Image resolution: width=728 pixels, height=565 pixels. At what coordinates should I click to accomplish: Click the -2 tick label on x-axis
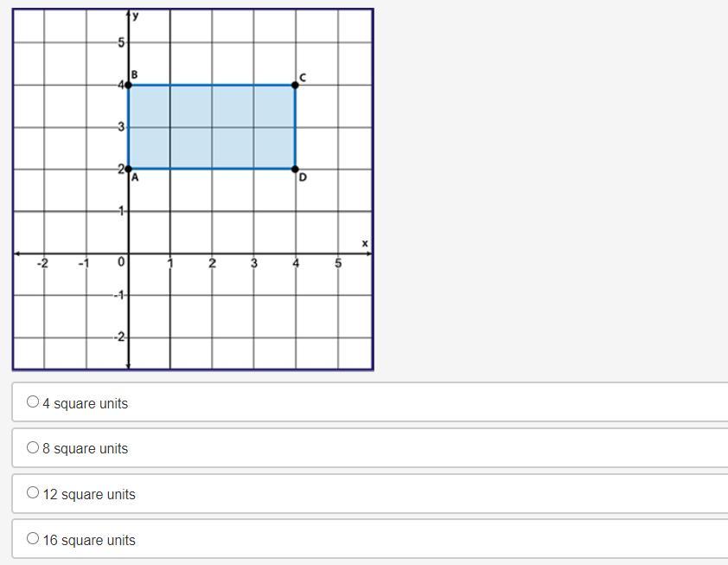[43, 263]
